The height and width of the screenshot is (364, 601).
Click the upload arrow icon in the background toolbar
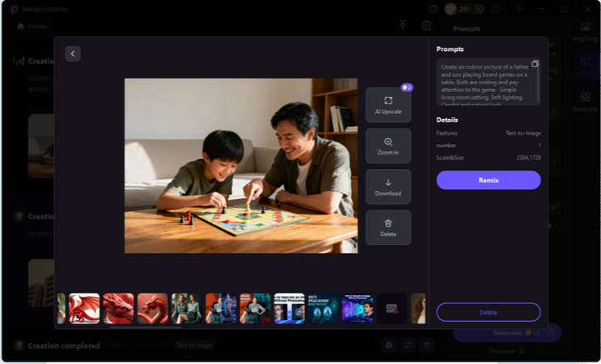click(403, 25)
